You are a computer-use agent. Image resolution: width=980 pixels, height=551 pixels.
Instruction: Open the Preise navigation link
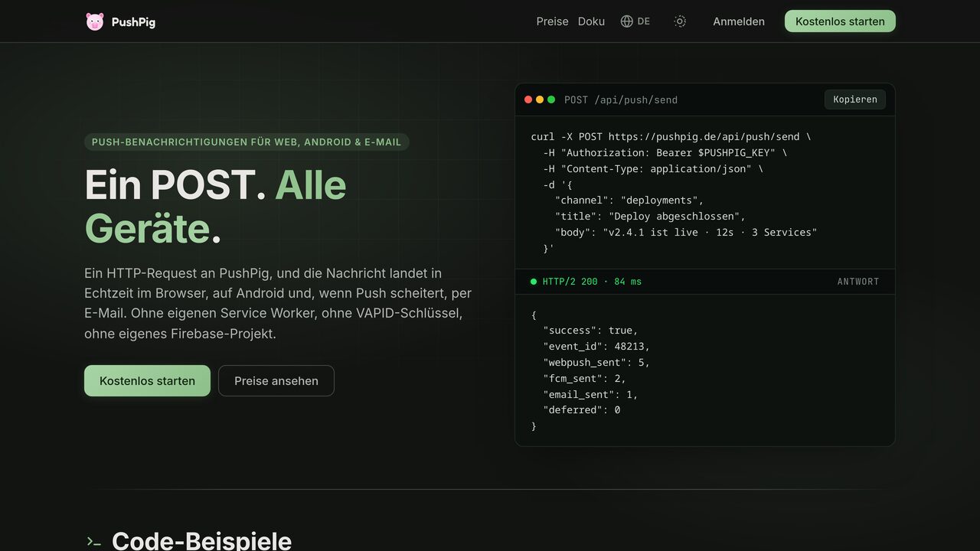click(x=552, y=21)
